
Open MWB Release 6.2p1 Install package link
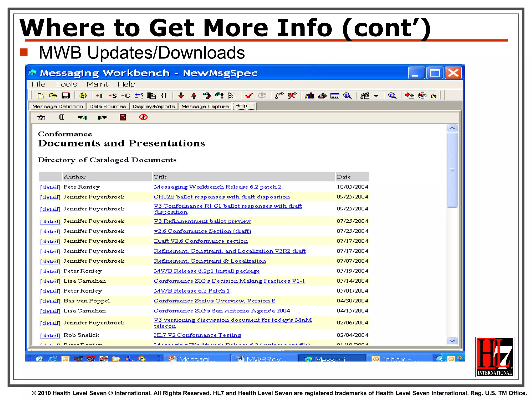207,271
